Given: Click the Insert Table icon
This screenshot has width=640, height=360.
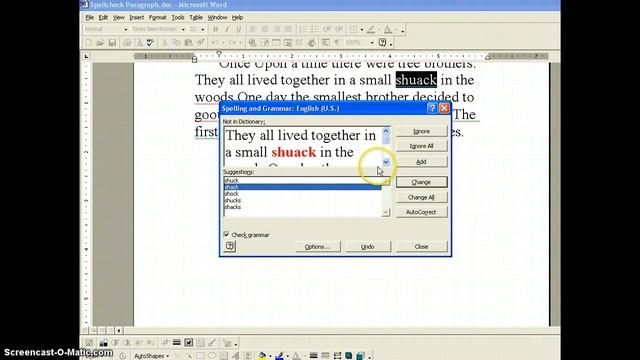Looking at the screenshot, I should point(276,42).
